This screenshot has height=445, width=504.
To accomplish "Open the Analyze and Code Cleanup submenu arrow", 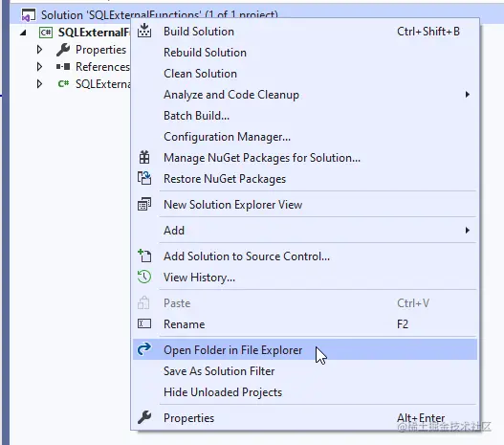I will 468,95.
